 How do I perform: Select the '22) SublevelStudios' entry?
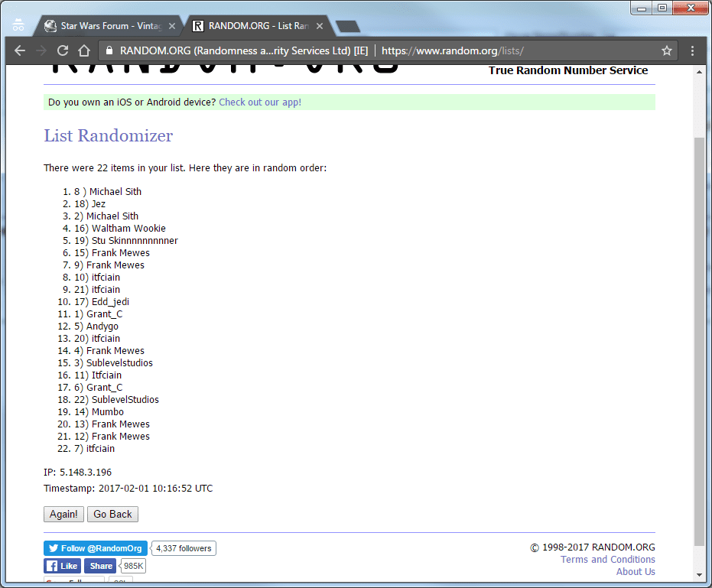[x=117, y=400]
